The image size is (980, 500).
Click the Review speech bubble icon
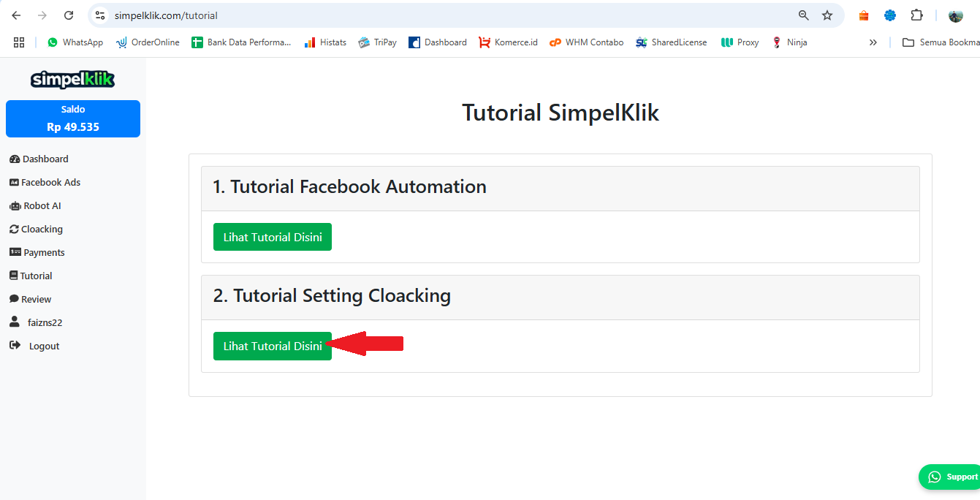click(14, 299)
